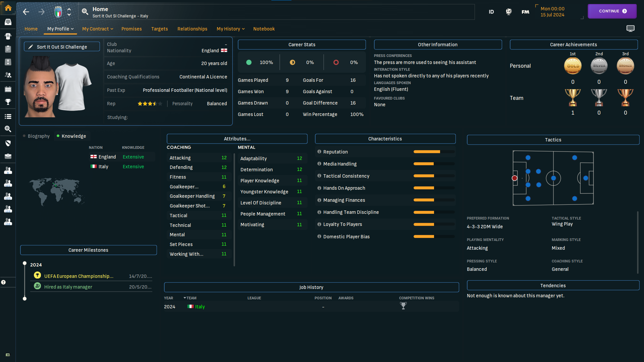Click the Reputation info icon in Characteristics
644x362 pixels.
click(x=319, y=152)
